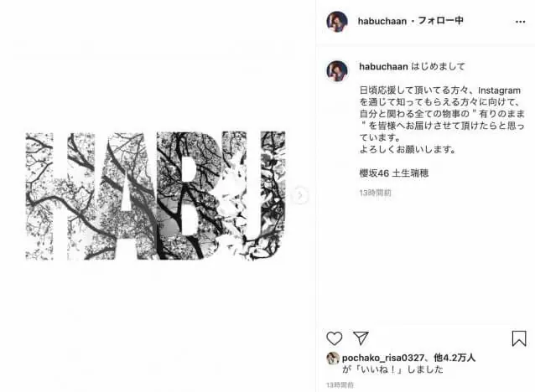The width and height of the screenshot is (535, 392).
Task: Save post with bookmark icon
Action: [x=519, y=338]
